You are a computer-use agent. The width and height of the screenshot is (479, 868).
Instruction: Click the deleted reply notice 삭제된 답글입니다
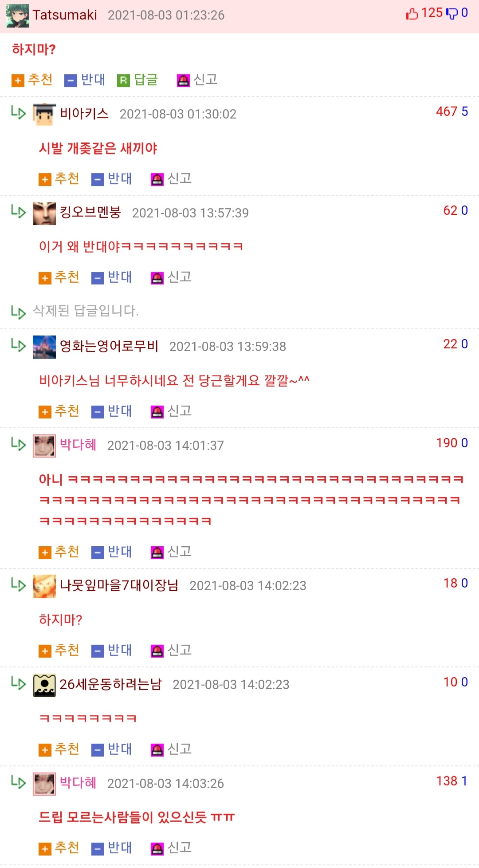[86, 311]
